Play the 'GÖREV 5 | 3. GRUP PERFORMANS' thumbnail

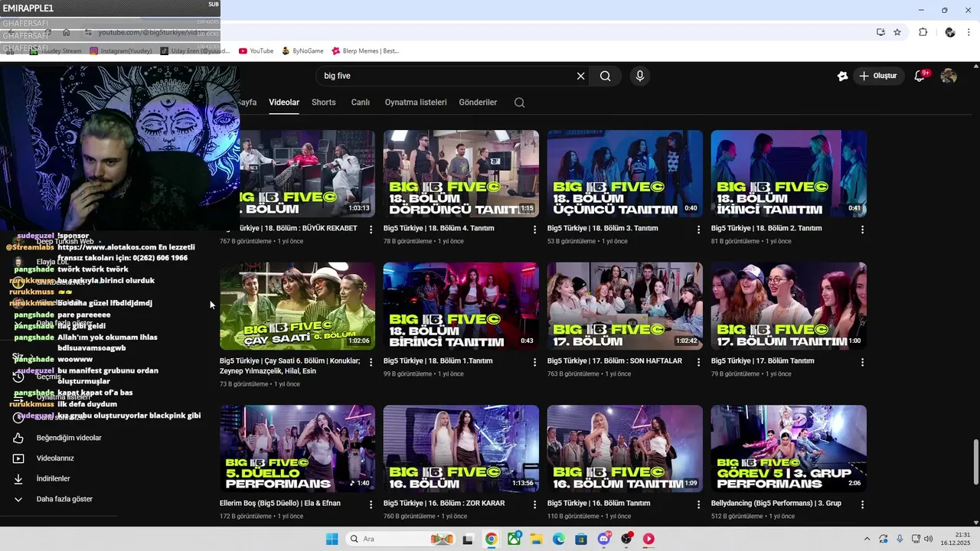pos(789,449)
